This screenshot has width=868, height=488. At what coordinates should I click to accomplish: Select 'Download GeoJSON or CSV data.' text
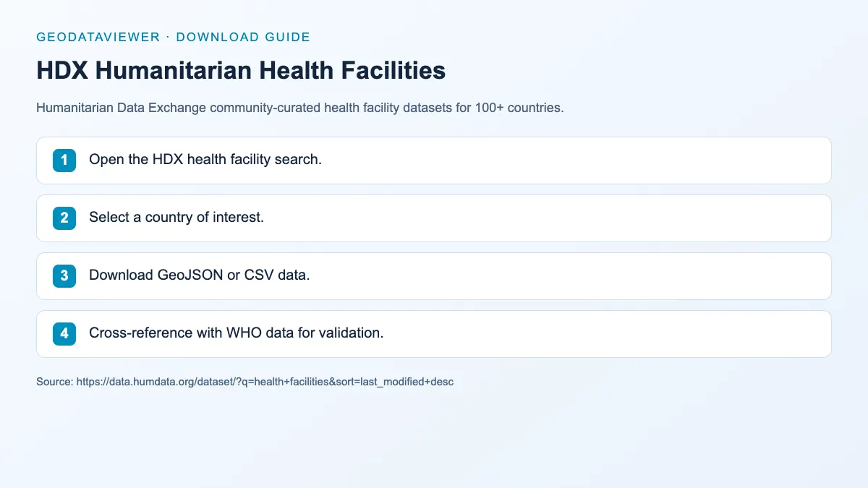tap(200, 275)
